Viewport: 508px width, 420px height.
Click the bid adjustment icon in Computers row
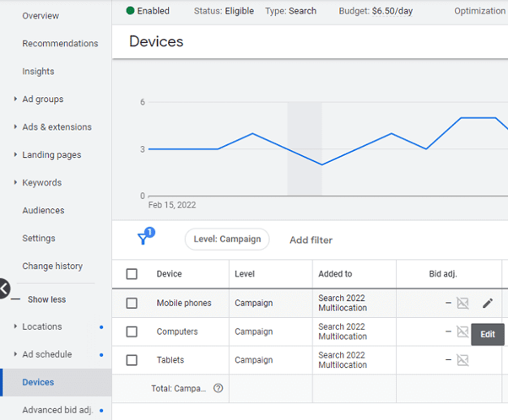pos(462,331)
